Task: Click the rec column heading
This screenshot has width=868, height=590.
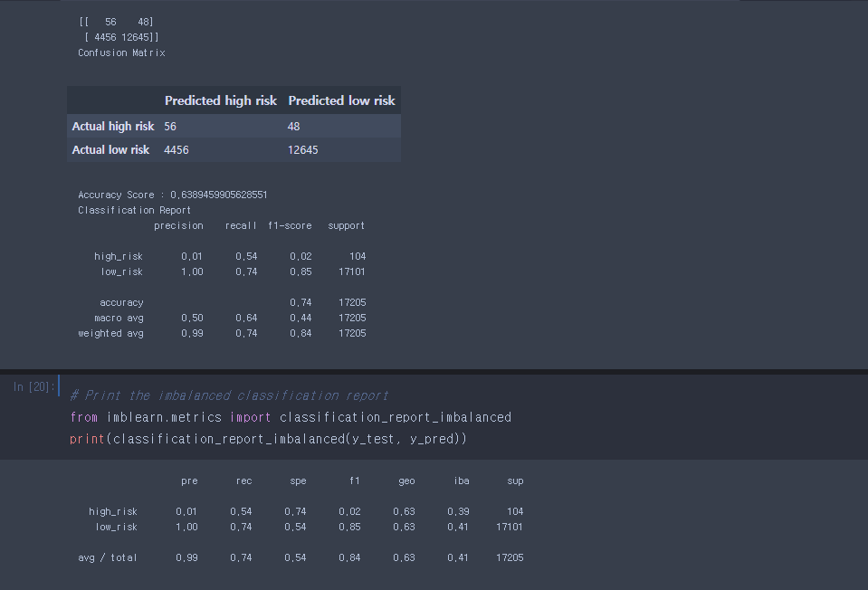Action: click(x=244, y=481)
